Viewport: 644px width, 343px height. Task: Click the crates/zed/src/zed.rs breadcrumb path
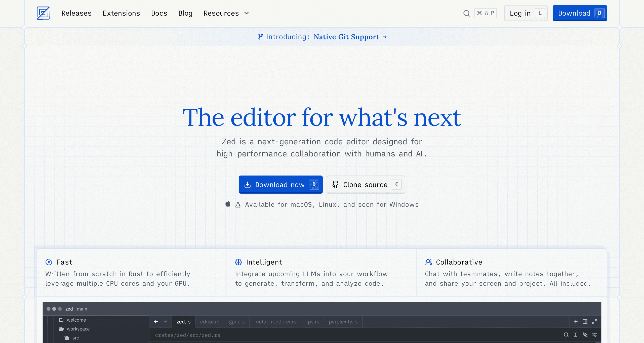click(x=188, y=335)
